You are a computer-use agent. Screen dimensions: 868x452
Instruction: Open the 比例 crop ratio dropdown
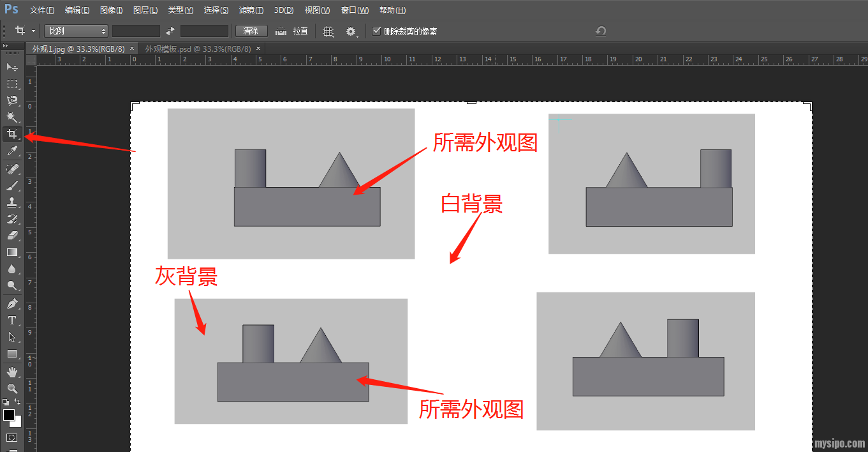click(77, 31)
